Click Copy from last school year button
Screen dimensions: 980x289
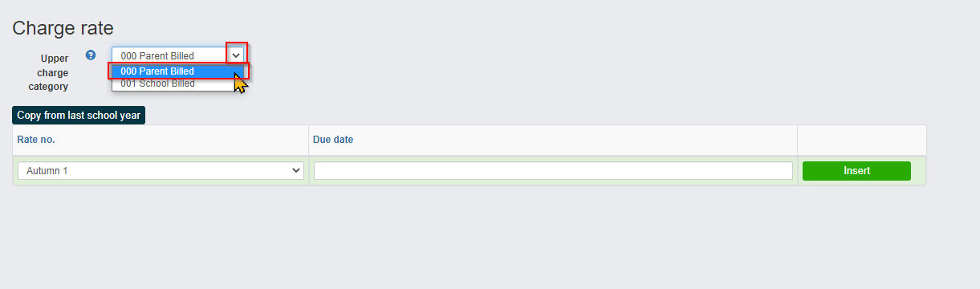tap(79, 115)
